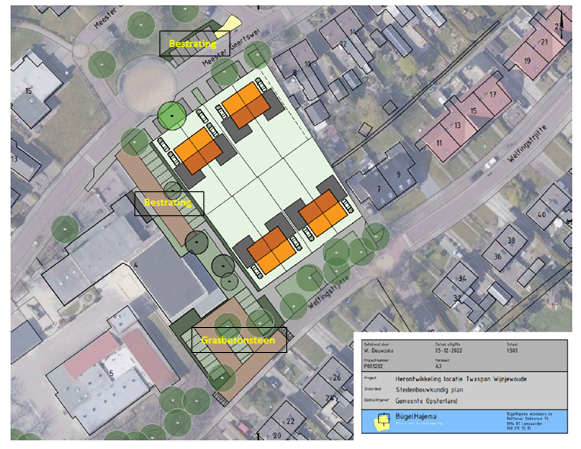Click the BügelHajema company name
The height and width of the screenshot is (449, 581).
pos(416,417)
